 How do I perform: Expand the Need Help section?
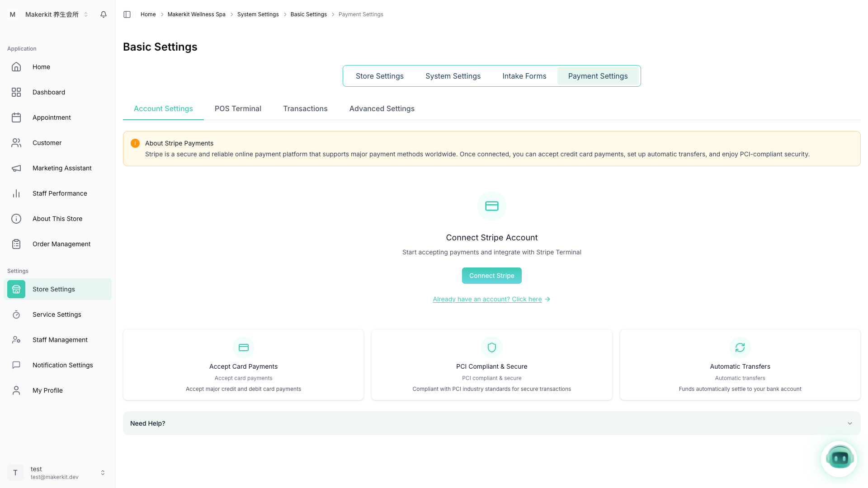[492, 423]
